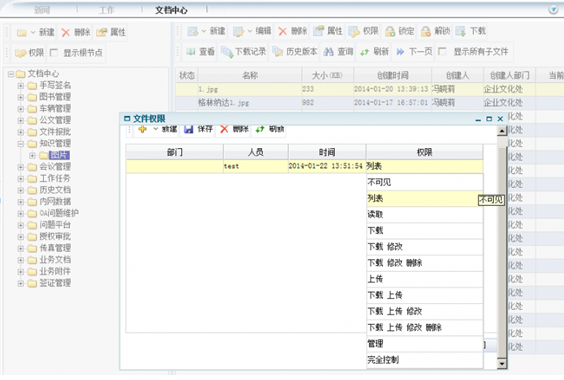
Task: Open 下载记录 download log
Action: [x=244, y=52]
